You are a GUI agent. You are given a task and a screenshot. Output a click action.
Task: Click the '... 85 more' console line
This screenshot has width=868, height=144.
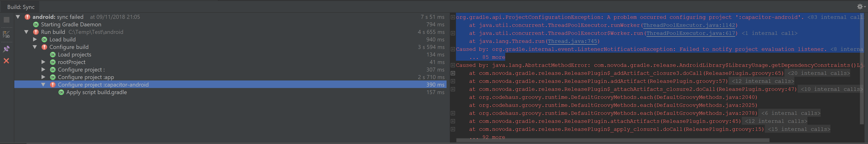pos(487,57)
